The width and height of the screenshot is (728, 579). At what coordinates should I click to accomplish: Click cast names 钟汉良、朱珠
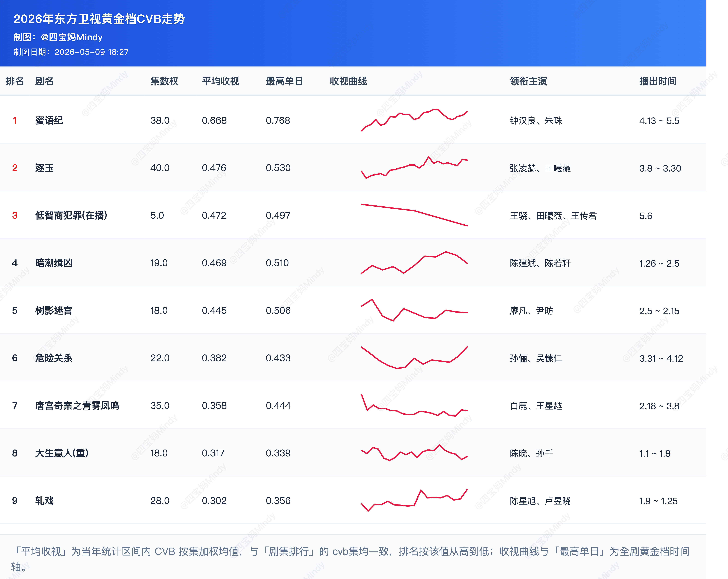536,121
